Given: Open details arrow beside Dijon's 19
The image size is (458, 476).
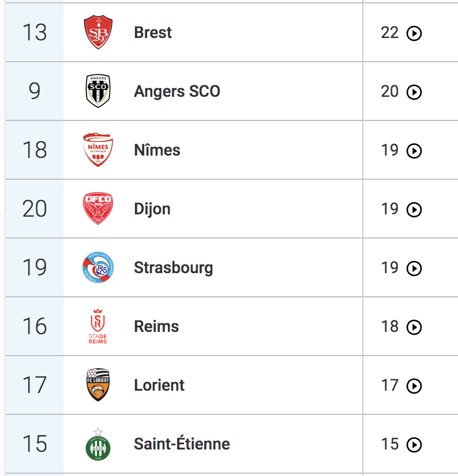Looking at the screenshot, I should (414, 209).
